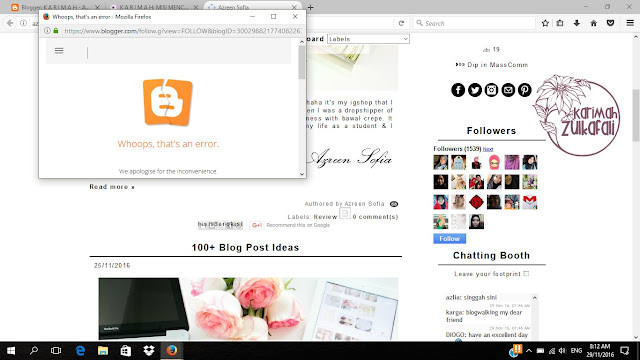Viewport: 640px width, 360px height.
Task: Show hidden system tray icons
Action: click(529, 351)
